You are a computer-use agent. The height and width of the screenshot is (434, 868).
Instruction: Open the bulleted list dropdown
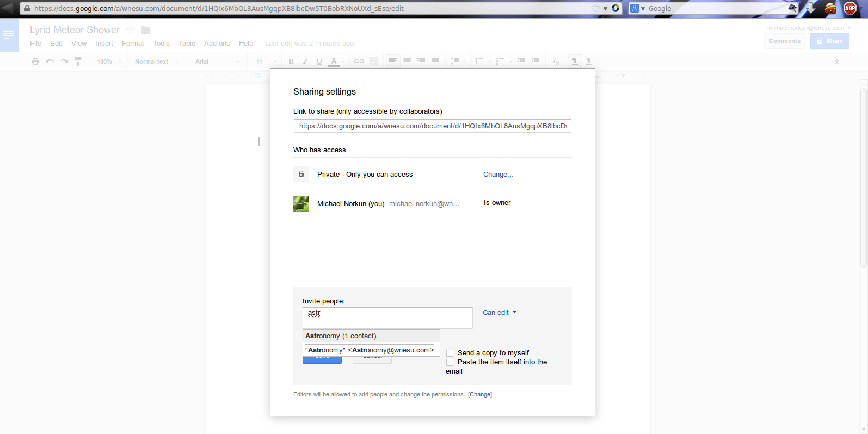[x=504, y=61]
